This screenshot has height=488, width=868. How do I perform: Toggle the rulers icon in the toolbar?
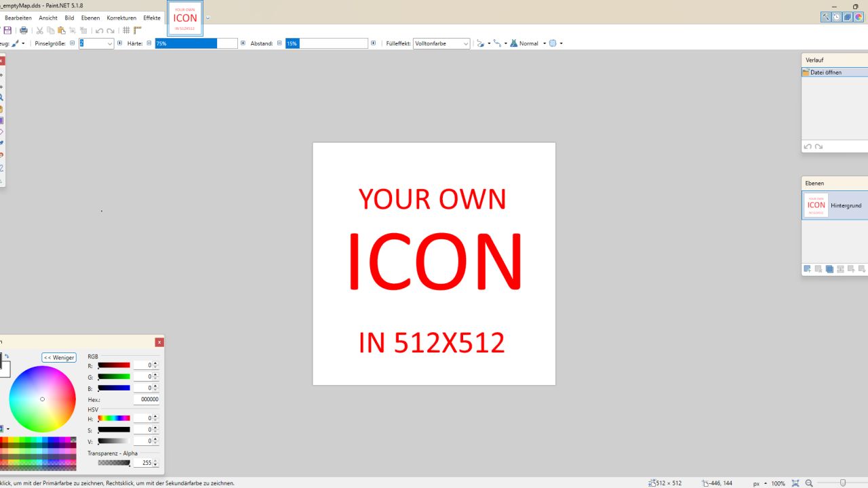click(x=138, y=30)
